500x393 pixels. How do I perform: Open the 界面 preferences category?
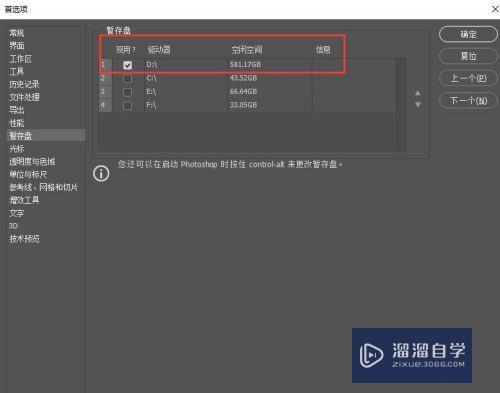(x=17, y=46)
